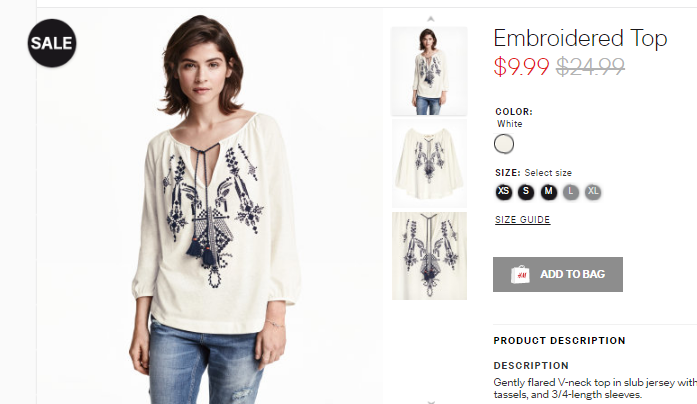Click the Add to Bag button
The height and width of the screenshot is (404, 697).
click(558, 274)
